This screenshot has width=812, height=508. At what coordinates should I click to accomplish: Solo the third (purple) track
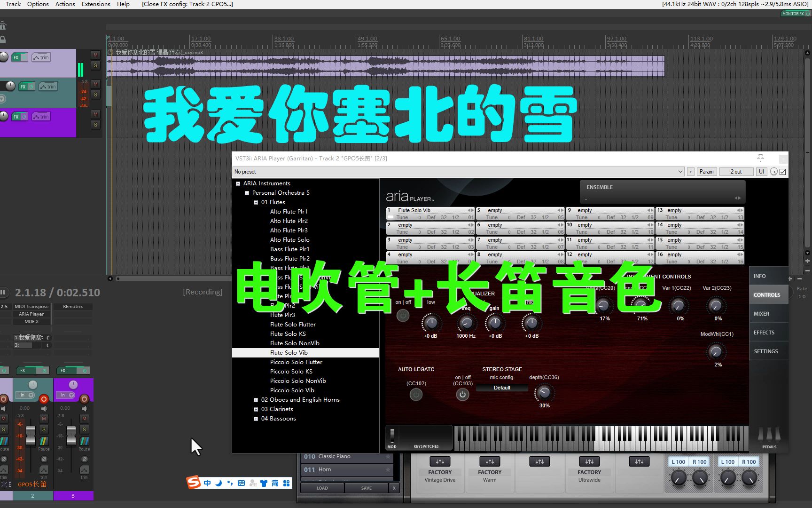tap(96, 125)
